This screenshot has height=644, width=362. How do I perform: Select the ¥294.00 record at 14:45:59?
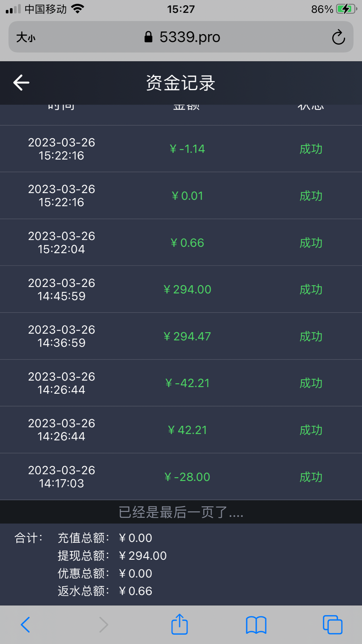tap(187, 289)
